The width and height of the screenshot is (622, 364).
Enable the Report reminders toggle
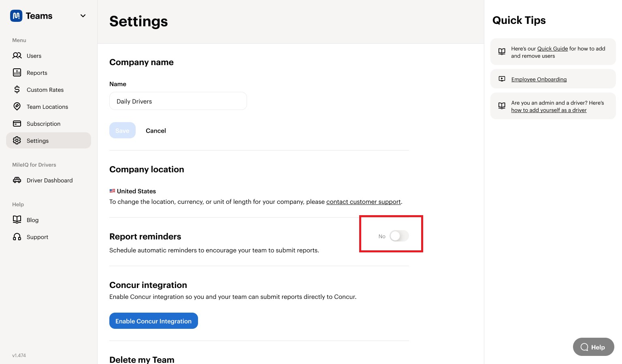(399, 236)
